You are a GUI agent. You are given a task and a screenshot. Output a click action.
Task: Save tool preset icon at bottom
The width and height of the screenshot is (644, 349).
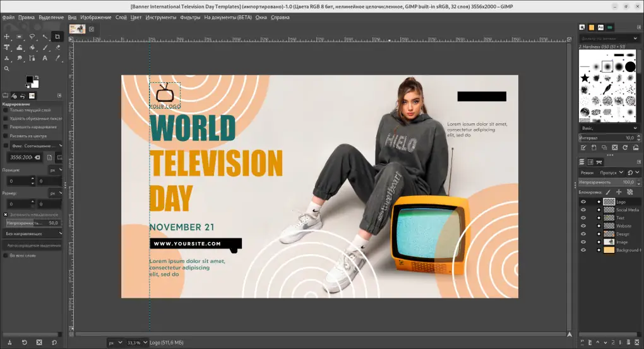point(9,343)
